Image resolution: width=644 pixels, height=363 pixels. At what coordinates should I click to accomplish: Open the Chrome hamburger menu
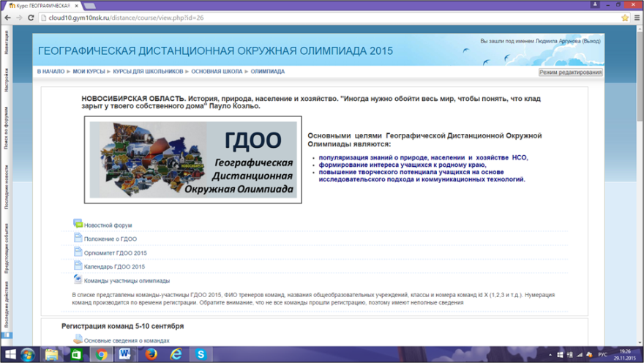pos(626,18)
